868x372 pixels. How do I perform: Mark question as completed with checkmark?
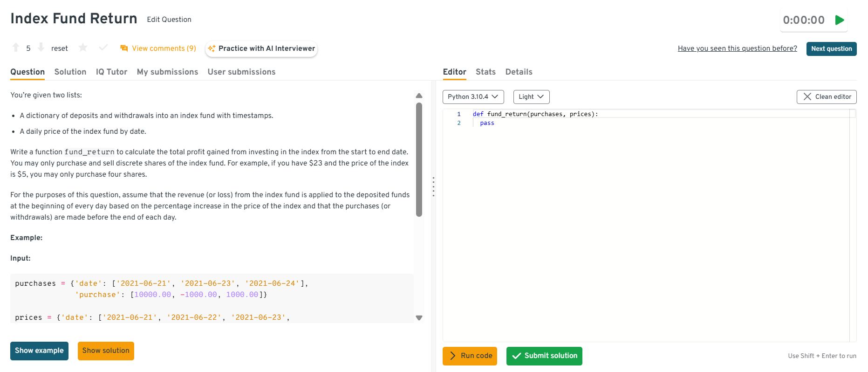coord(103,48)
